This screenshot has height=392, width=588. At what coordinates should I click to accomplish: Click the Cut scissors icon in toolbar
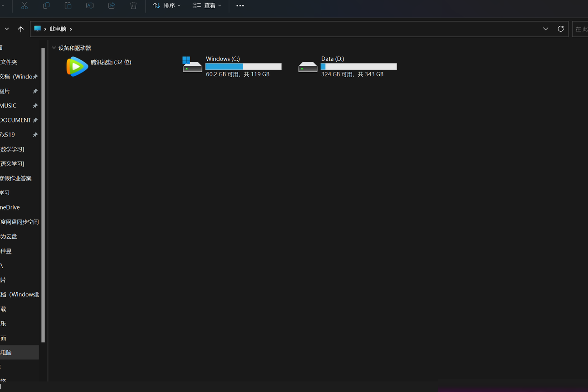[x=24, y=5]
